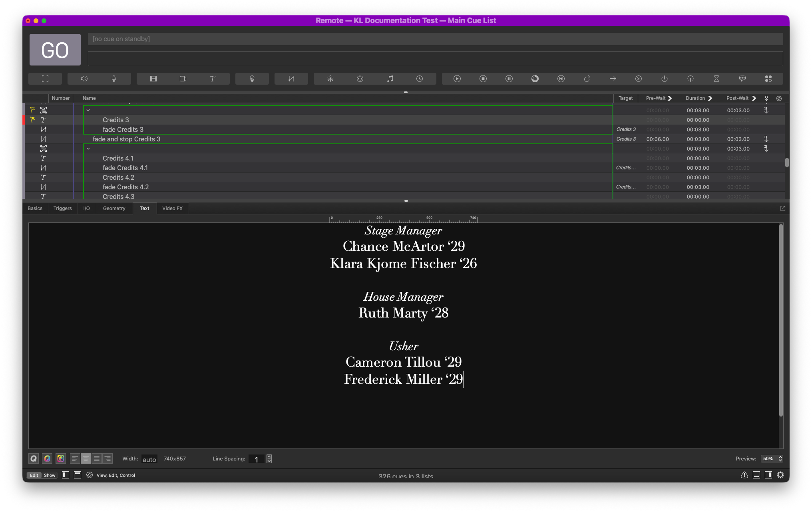Add a Stop cue from toolbar
Screen dimensions: 812x512
tap(483, 79)
